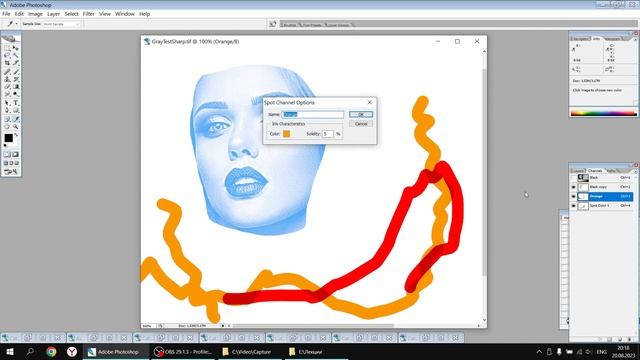Select the Dodge tool
The image size is (640, 360).
click(x=16, y=94)
